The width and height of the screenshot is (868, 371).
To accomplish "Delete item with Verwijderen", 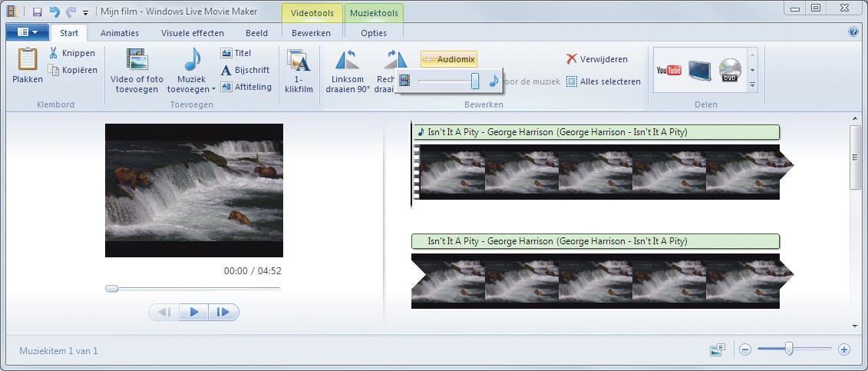I will [597, 58].
